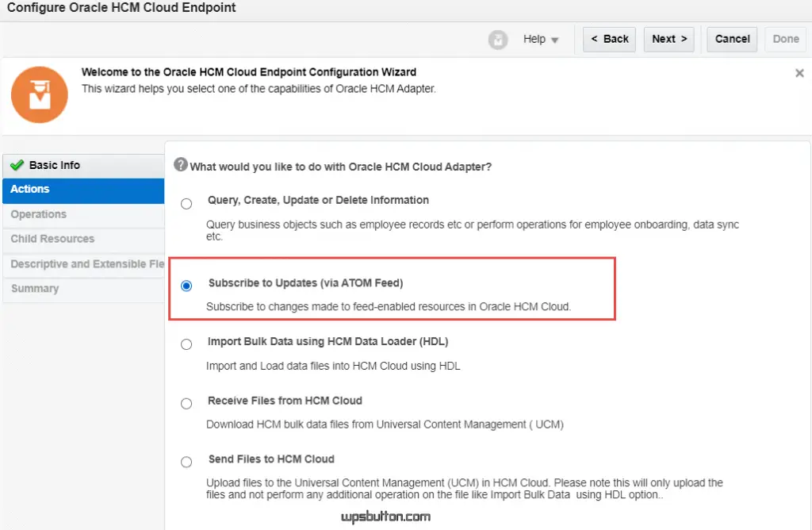Viewport: 812px width, 530px height.
Task: Click 'Receive Files from HCM Cloud' label
Action: (285, 401)
